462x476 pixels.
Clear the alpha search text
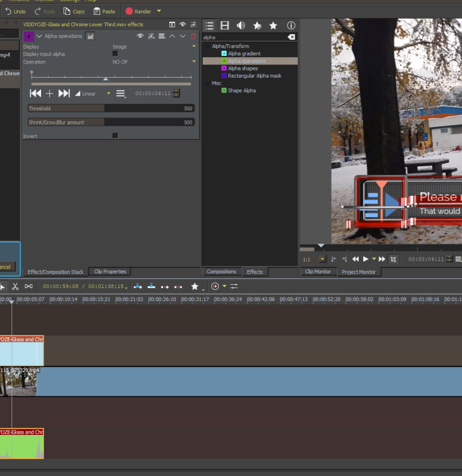[291, 37]
